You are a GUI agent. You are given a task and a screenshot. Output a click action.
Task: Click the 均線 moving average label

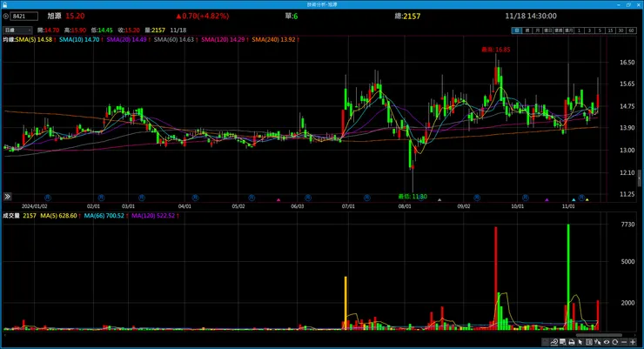point(9,39)
